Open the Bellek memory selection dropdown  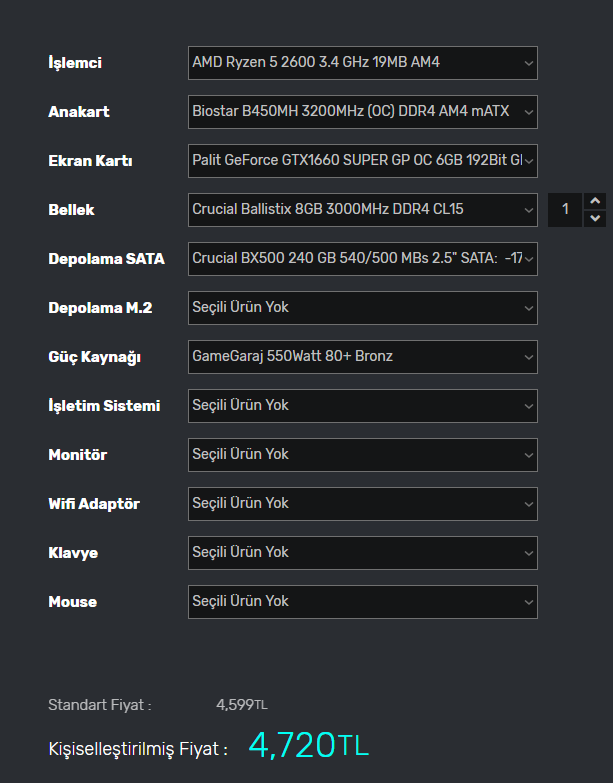362,210
